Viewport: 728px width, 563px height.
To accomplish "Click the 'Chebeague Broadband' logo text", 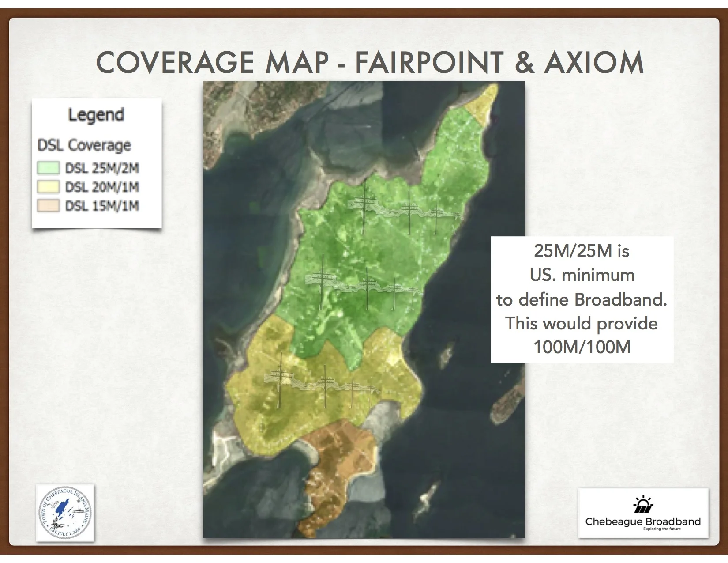I will click(x=643, y=521).
